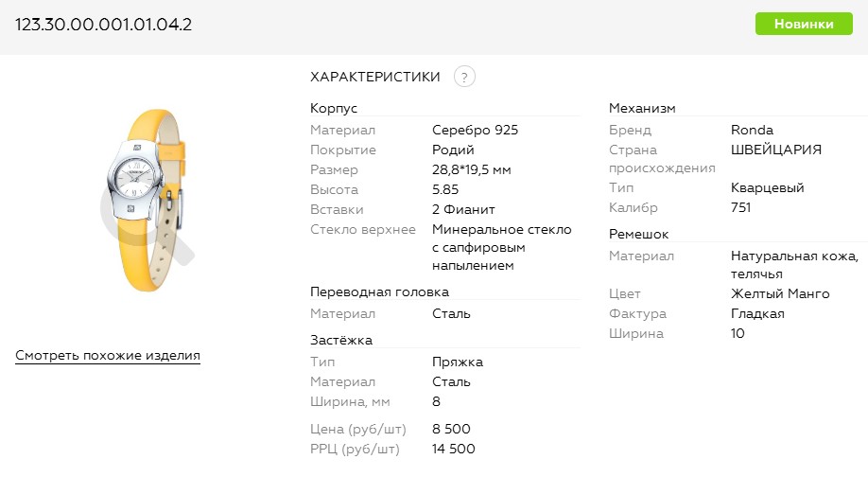Select the ШВЕЙЦАРИЯ country value
The image size is (868, 477).
[776, 150]
